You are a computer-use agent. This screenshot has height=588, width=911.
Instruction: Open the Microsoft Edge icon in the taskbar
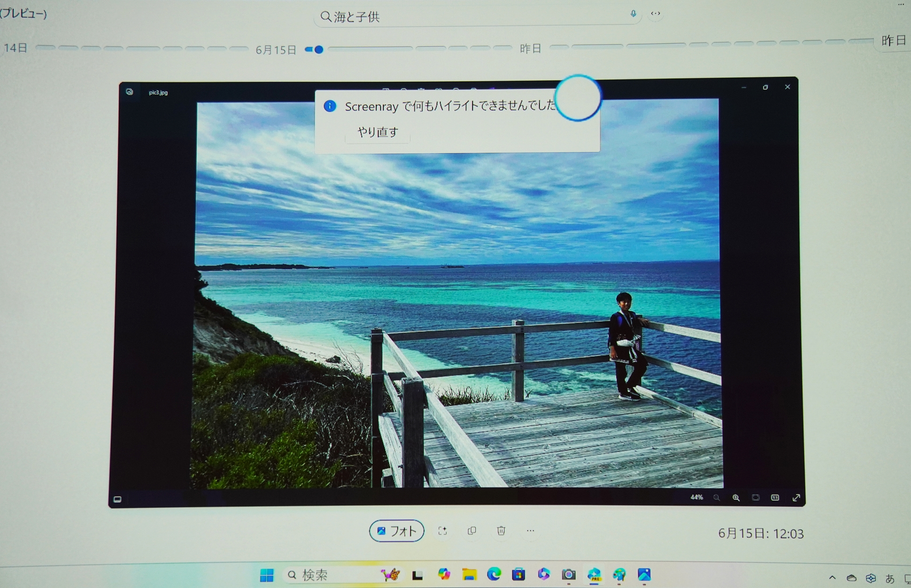[494, 574]
